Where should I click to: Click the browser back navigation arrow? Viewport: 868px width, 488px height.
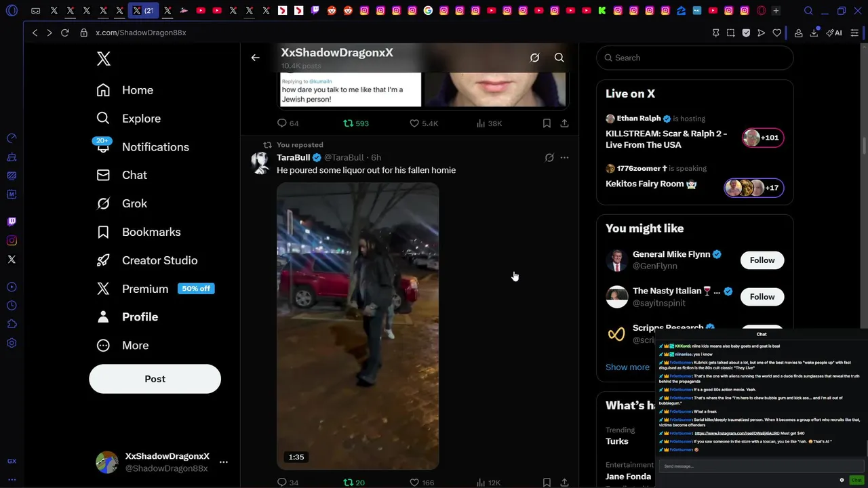pyautogui.click(x=35, y=33)
